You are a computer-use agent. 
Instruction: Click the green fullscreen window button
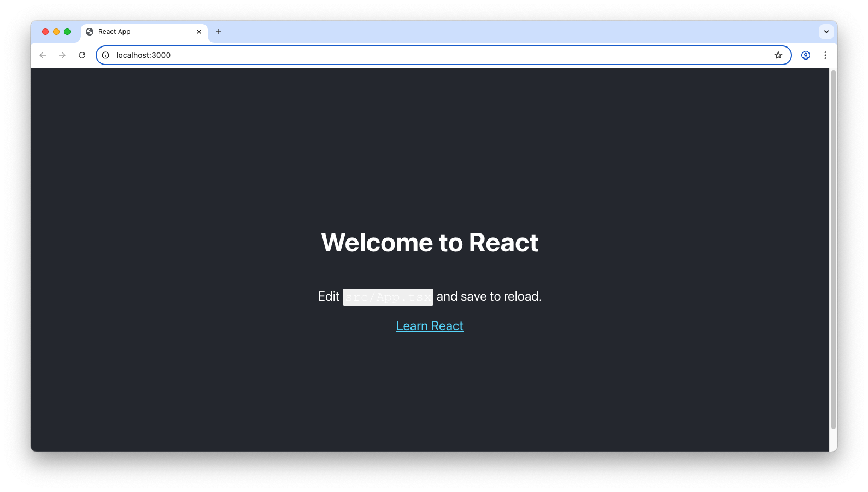pos(67,32)
